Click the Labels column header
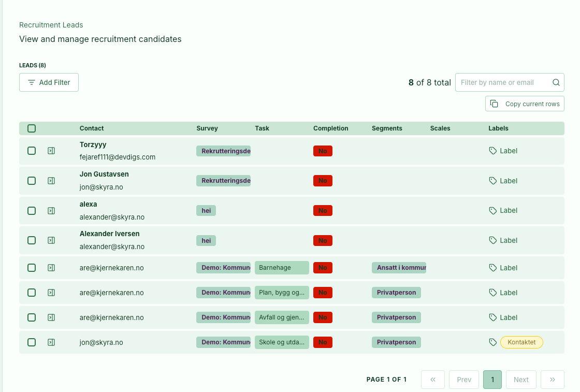This screenshot has height=392, width=580. click(x=498, y=128)
